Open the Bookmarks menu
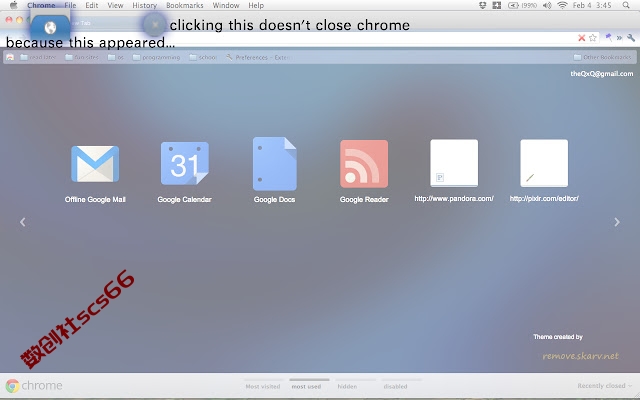This screenshot has width=640, height=400. click(x=184, y=5)
